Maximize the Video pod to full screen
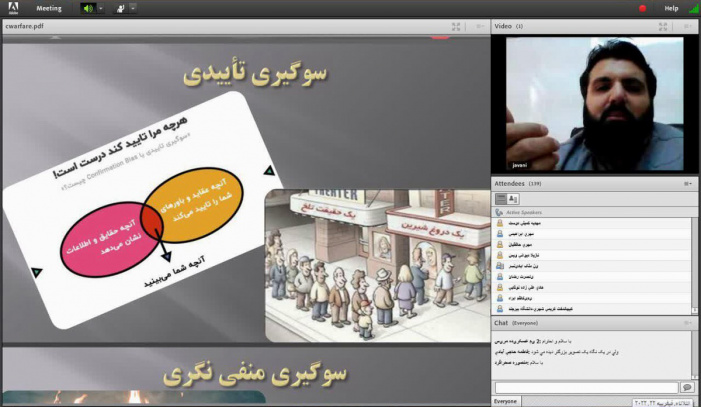The image size is (701, 407). click(x=663, y=27)
